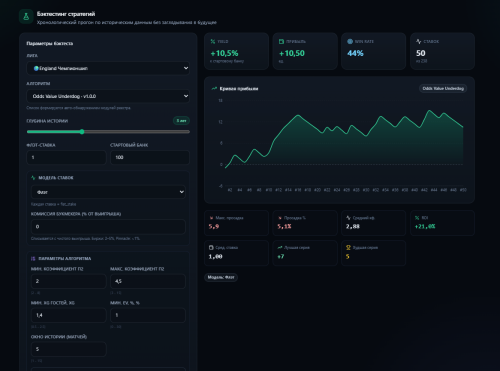Open the bet model dropdown showing Флэт
This screenshot has height=371, width=500.
(108, 192)
